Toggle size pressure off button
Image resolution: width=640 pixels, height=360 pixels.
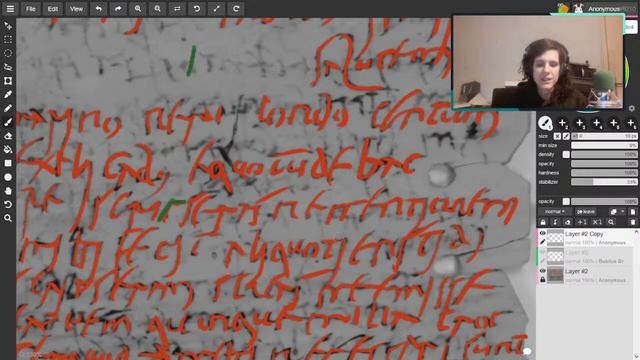pos(557,136)
